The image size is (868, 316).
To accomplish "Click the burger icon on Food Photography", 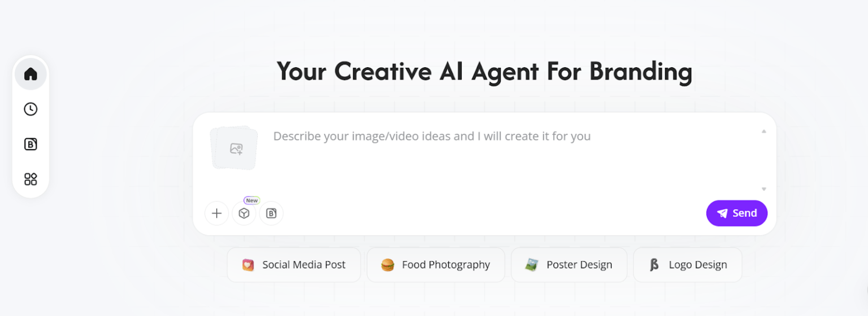I will (x=387, y=265).
